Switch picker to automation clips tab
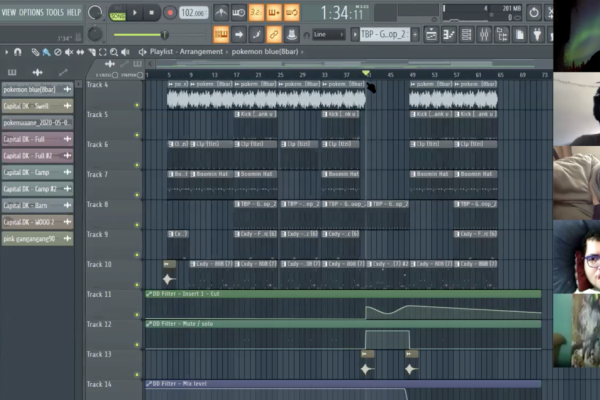Viewport: 600px width, 400px height. pos(63,72)
